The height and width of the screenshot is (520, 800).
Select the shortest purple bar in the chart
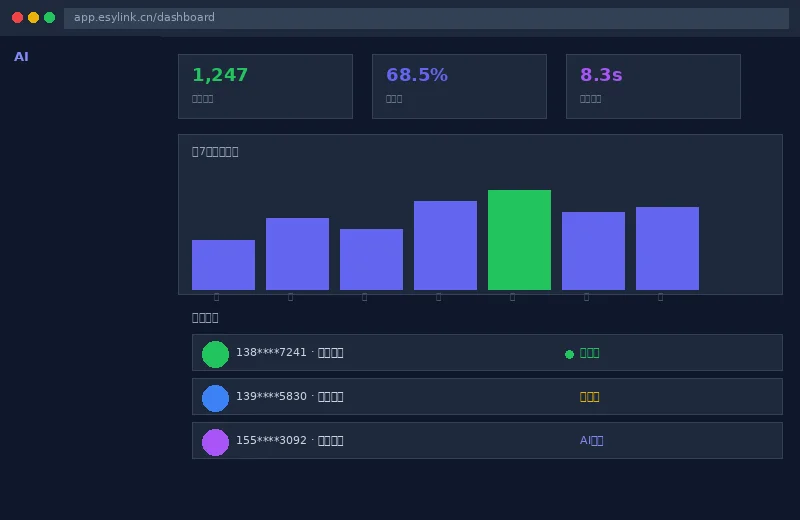pos(223,265)
